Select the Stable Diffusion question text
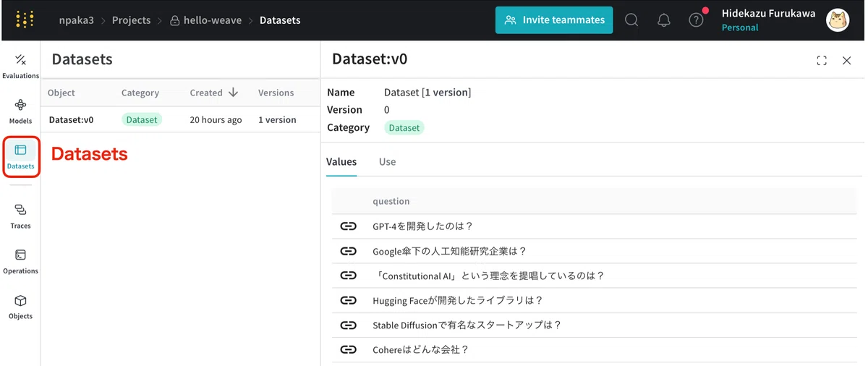The height and width of the screenshot is (366, 868). [x=467, y=325]
